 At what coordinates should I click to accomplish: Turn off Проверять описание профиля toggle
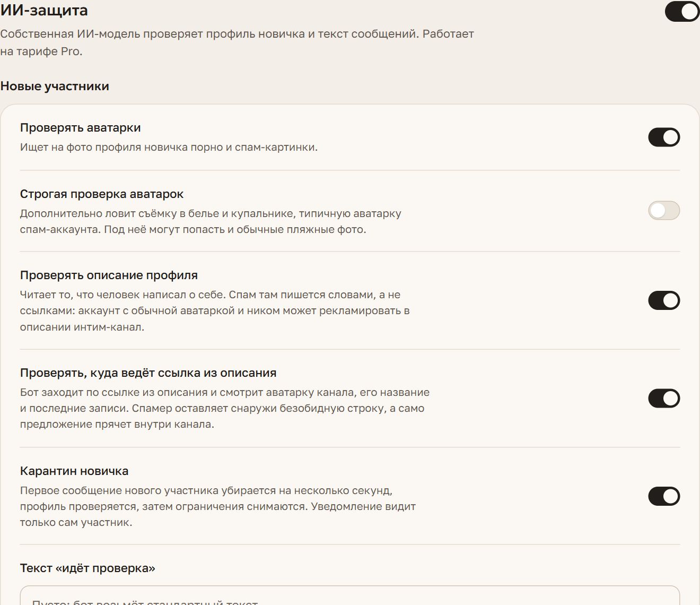pyautogui.click(x=664, y=300)
